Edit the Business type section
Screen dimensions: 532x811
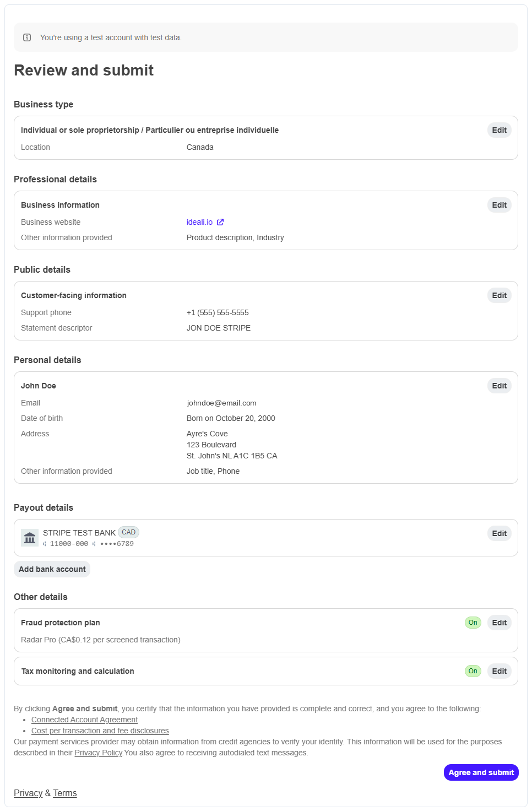[500, 130]
